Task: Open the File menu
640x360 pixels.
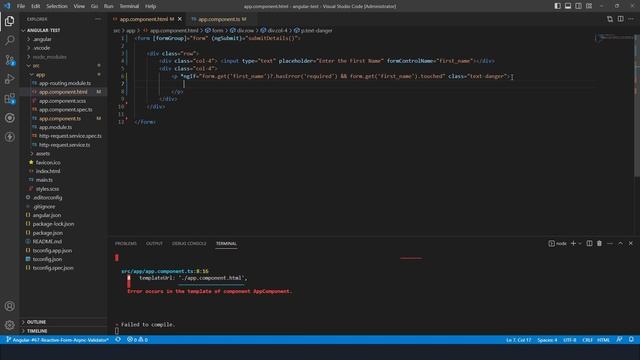Action: tap(21, 6)
